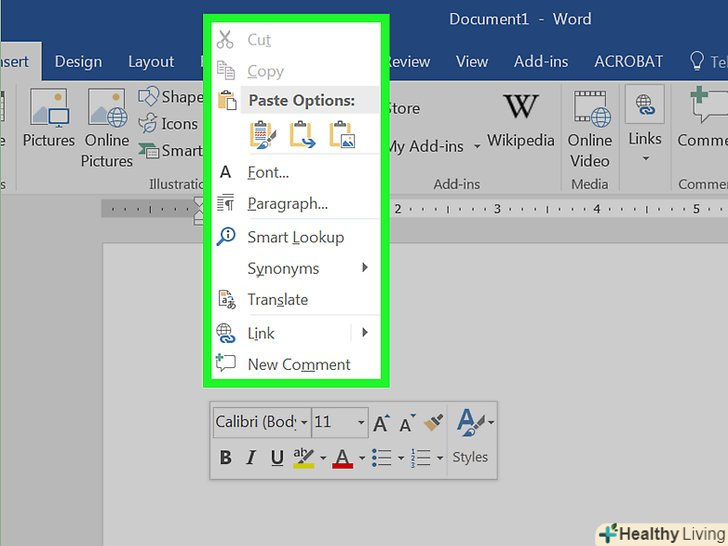Click the Format Painter brush icon
This screenshot has width=728, height=546.
(x=433, y=423)
